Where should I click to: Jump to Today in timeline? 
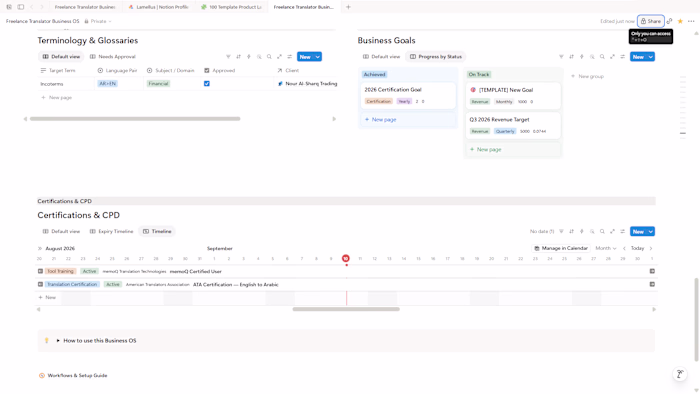[x=637, y=248]
